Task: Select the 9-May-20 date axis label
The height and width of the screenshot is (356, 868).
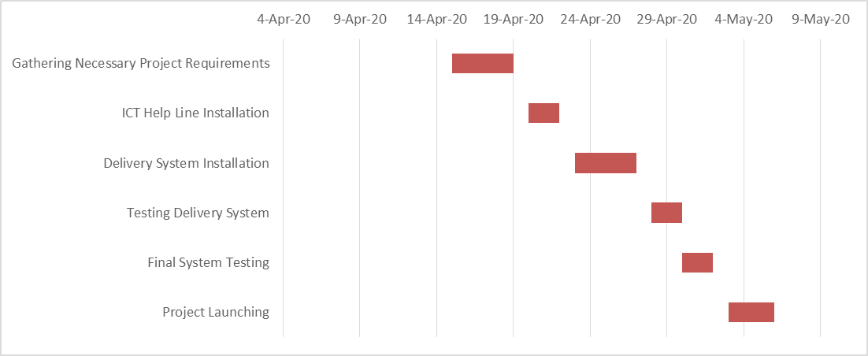Action: pyautogui.click(x=821, y=19)
